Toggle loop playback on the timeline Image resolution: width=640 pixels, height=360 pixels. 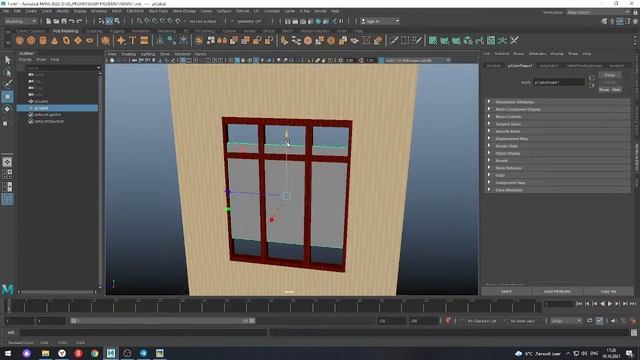[589, 321]
